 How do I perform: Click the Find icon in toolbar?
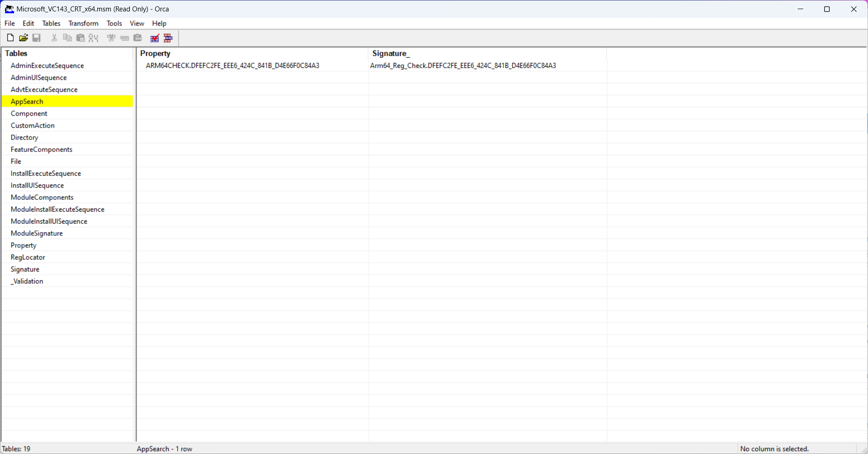click(94, 38)
